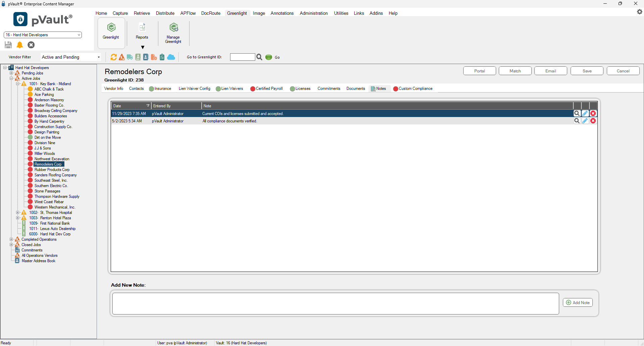644x346 pixels.
Task: Click the Greenlight ribbon button
Action: 111,33
